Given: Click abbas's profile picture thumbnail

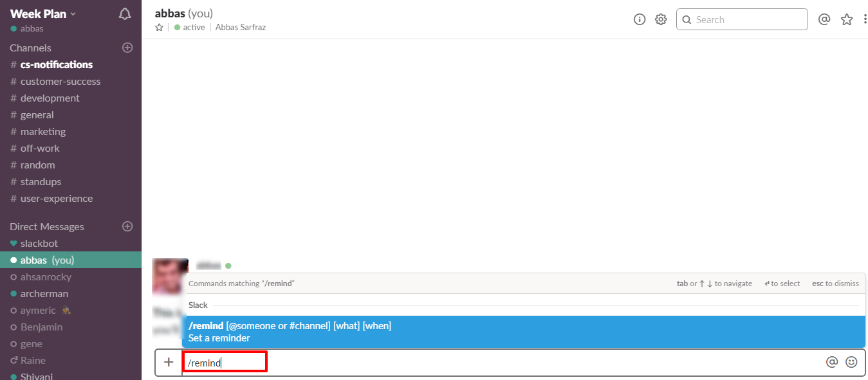Looking at the screenshot, I should pos(170,276).
